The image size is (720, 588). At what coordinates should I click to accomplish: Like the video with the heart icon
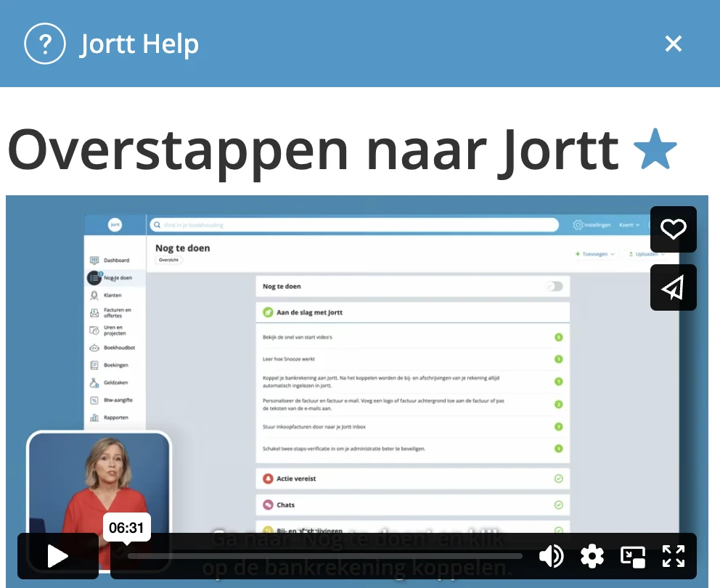(673, 229)
